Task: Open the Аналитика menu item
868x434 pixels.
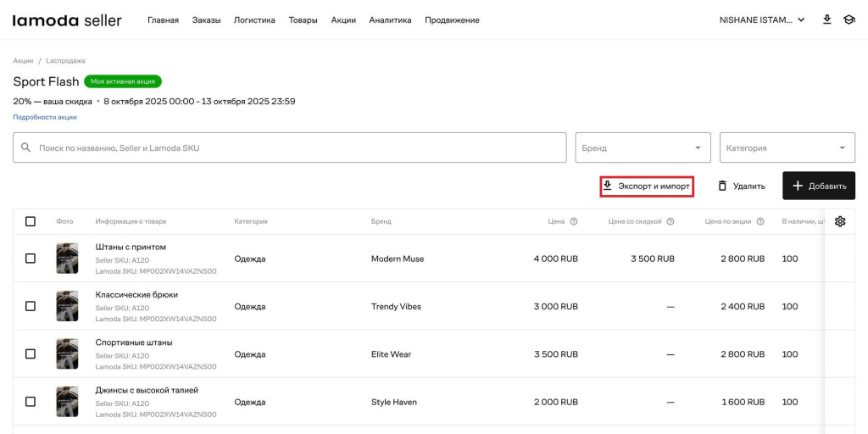Action: [x=390, y=20]
